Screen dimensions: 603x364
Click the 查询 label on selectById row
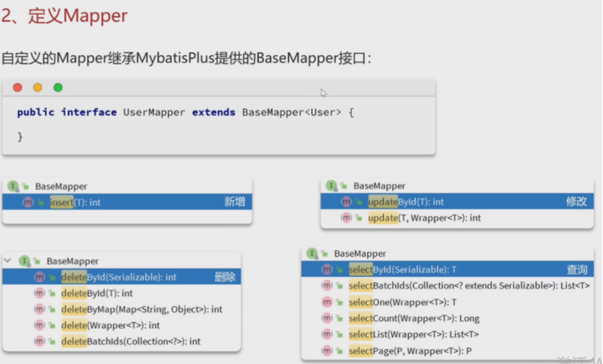pos(577,270)
